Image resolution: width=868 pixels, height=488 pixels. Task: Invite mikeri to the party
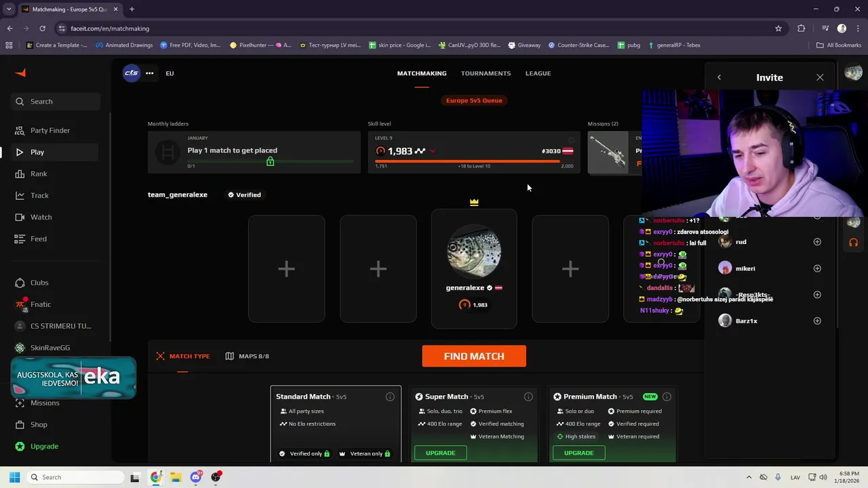(x=817, y=268)
